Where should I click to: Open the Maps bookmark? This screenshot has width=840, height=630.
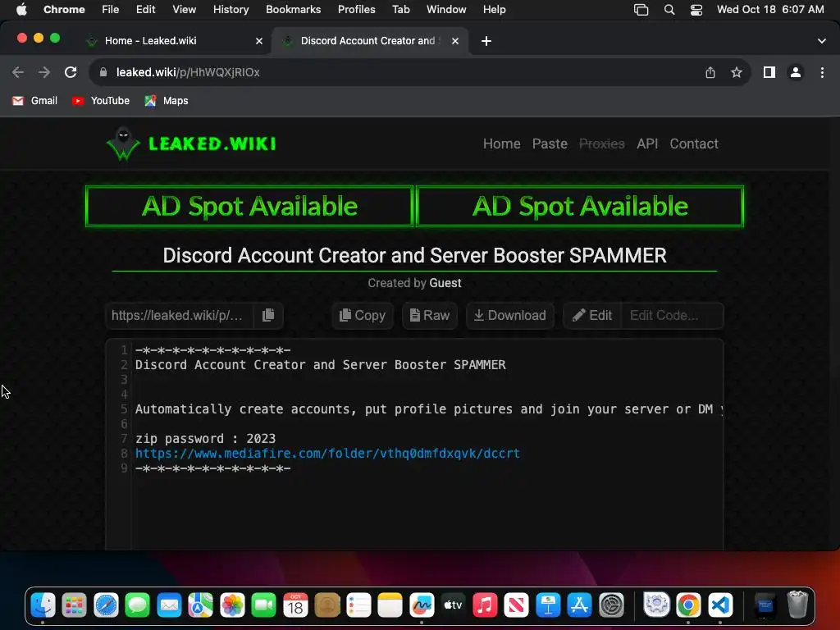[167, 101]
